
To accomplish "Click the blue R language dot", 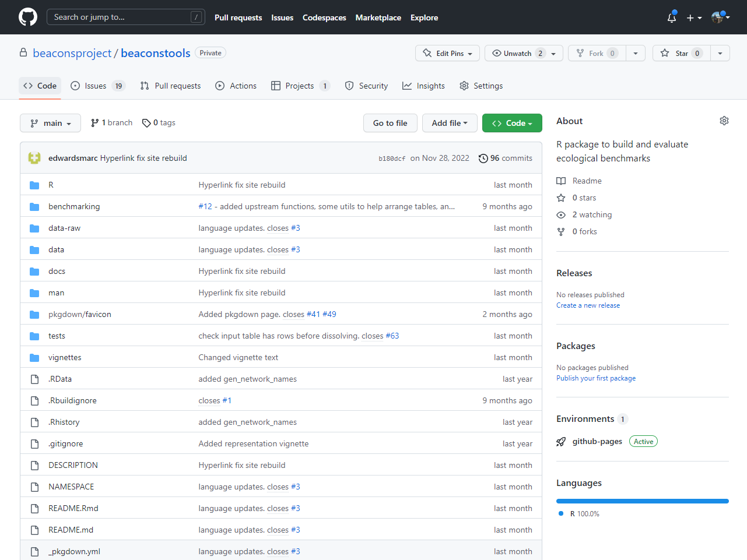I will coord(561,513).
